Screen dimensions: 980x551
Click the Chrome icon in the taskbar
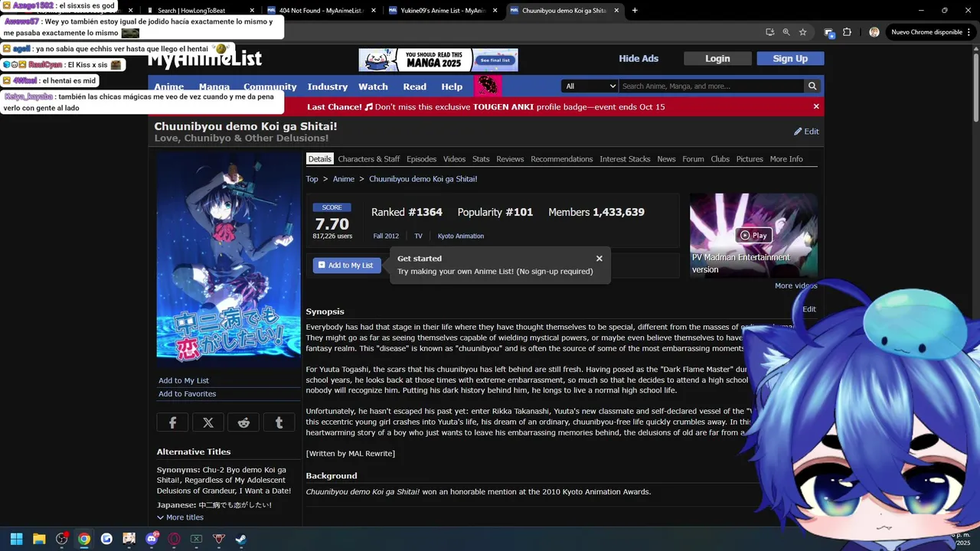[84, 539]
